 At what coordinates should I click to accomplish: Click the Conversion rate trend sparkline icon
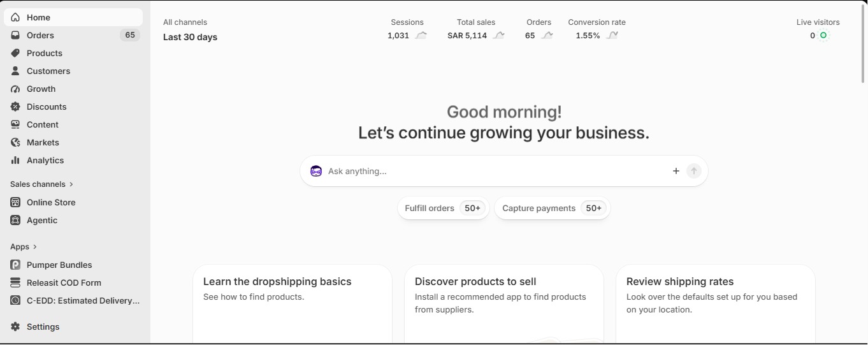coord(612,36)
